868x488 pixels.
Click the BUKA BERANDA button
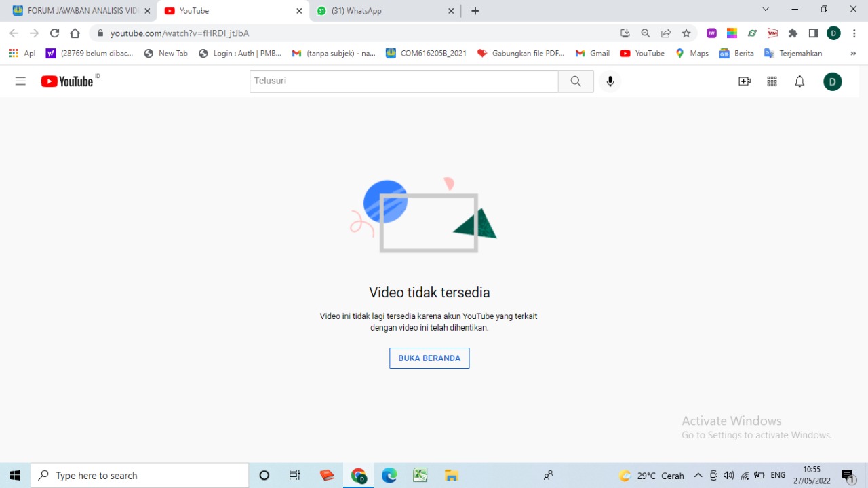pos(429,358)
